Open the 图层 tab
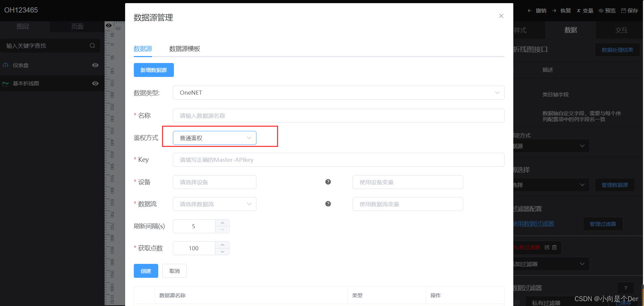Image resolution: width=644 pixels, height=306 pixels. (x=23, y=26)
